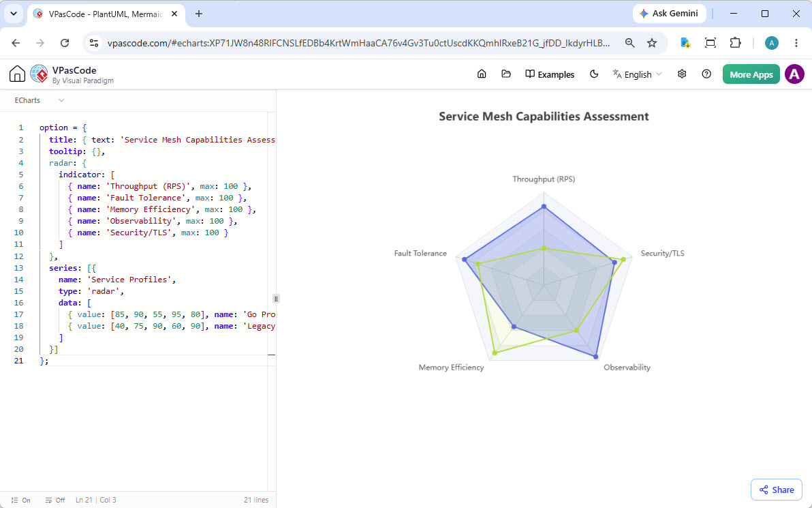
Task: Click the 'tooltip: {},' code line
Action: [x=77, y=151]
